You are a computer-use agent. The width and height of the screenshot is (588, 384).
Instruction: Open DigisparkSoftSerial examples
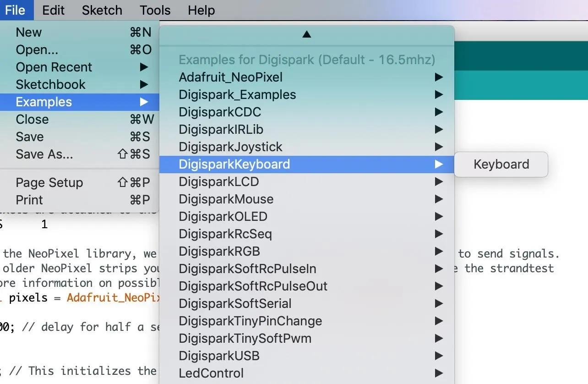pyautogui.click(x=307, y=303)
